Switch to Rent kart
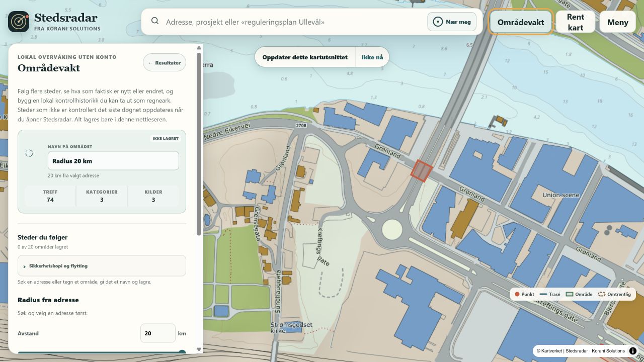 coord(576,22)
